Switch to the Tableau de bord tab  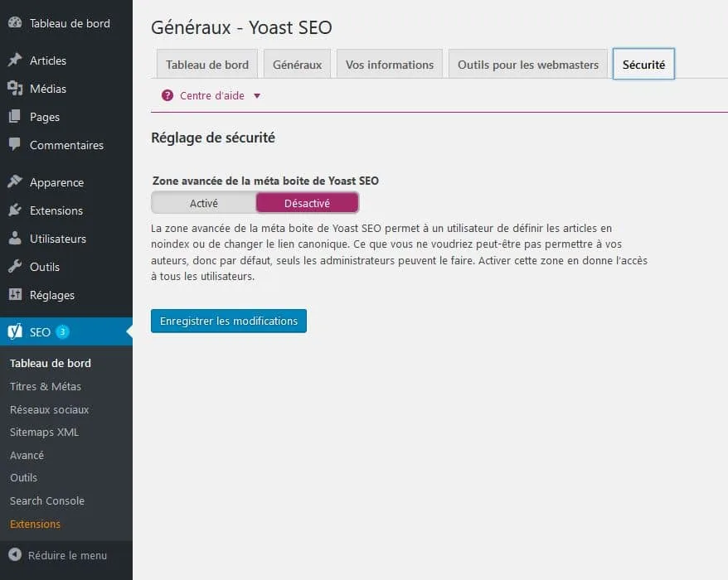(207, 65)
